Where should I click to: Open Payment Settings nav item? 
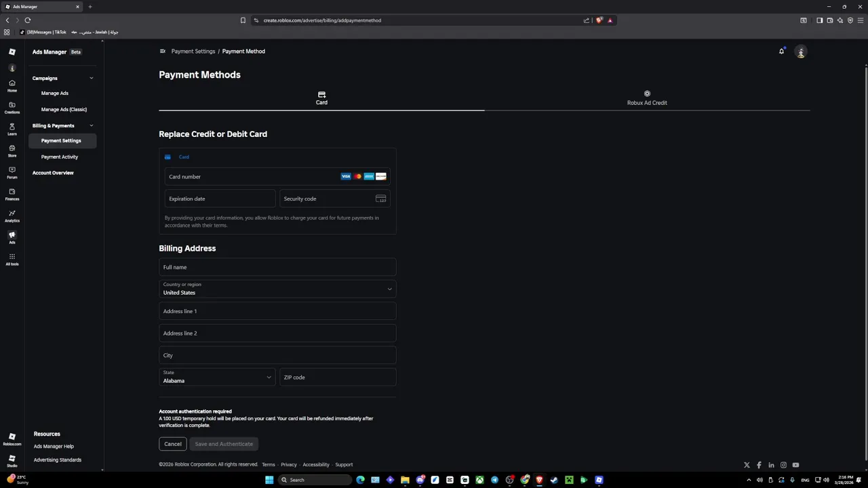(61, 140)
